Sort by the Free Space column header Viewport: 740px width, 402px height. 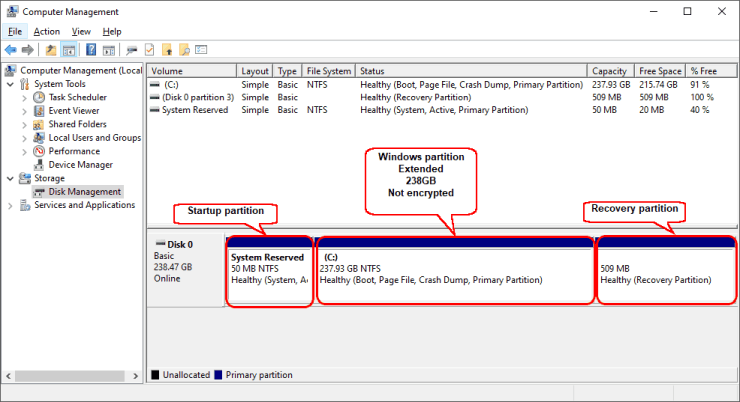[660, 71]
